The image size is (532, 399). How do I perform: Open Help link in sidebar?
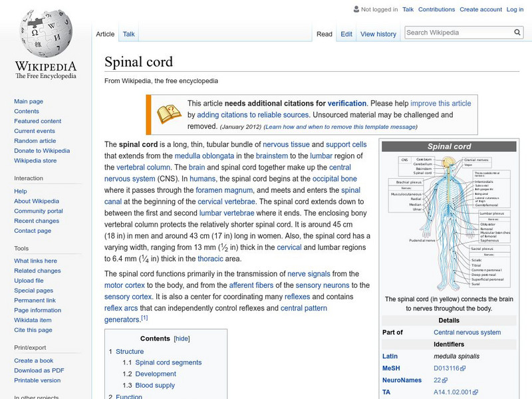tap(21, 191)
